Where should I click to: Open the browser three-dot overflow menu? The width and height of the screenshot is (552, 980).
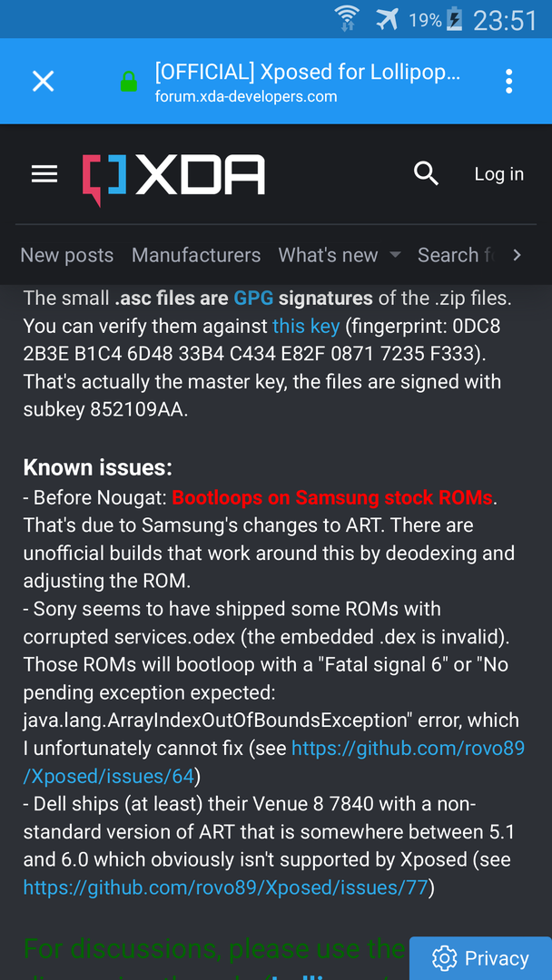tap(508, 82)
